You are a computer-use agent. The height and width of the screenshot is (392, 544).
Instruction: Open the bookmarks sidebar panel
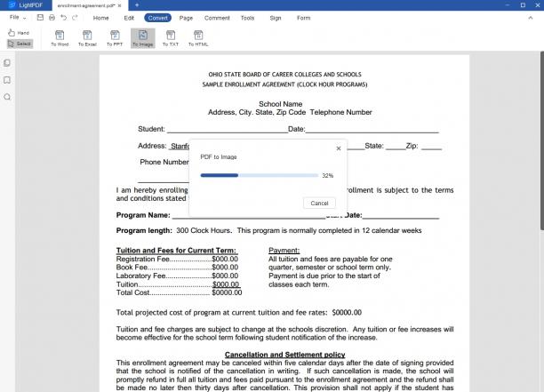click(x=7, y=80)
